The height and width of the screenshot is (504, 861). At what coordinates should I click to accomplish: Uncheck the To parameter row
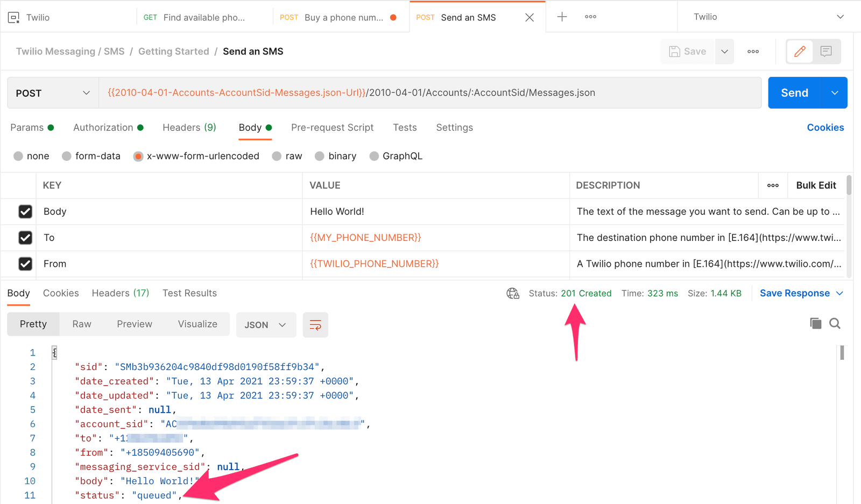(x=25, y=237)
